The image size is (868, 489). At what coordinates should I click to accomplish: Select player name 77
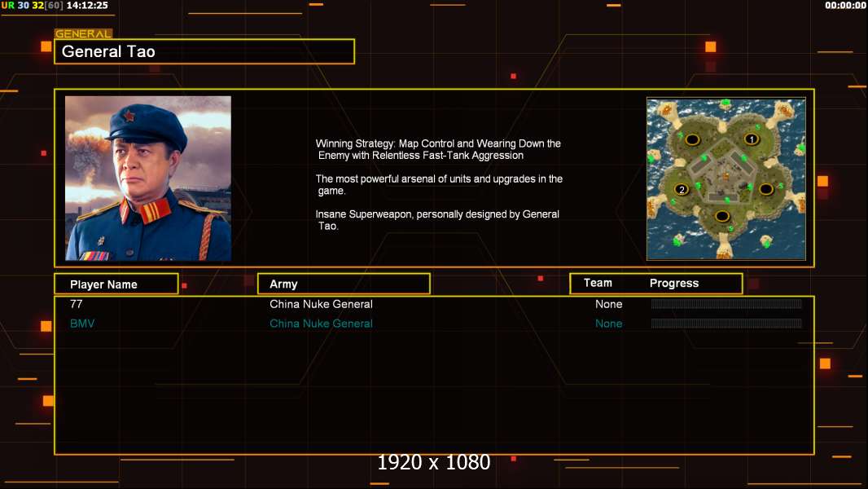coord(77,304)
